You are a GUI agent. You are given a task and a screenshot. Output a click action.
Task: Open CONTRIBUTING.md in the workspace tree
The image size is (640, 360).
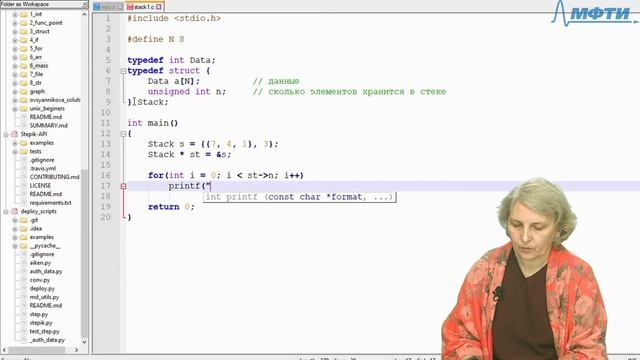coord(55,177)
